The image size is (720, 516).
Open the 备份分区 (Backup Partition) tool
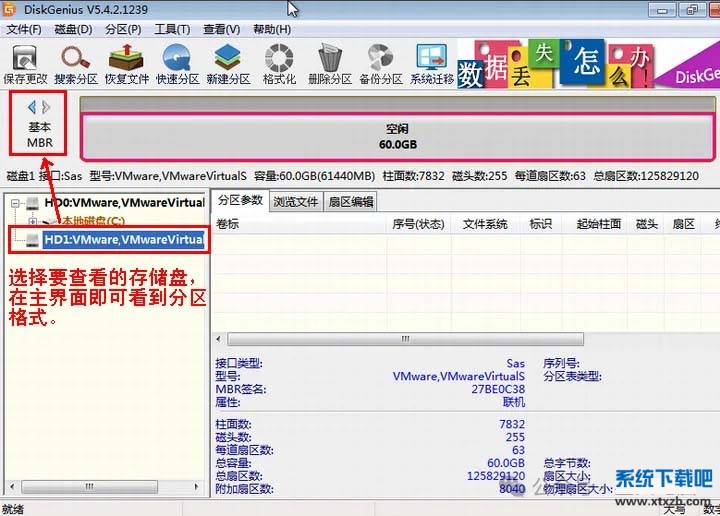(x=381, y=63)
